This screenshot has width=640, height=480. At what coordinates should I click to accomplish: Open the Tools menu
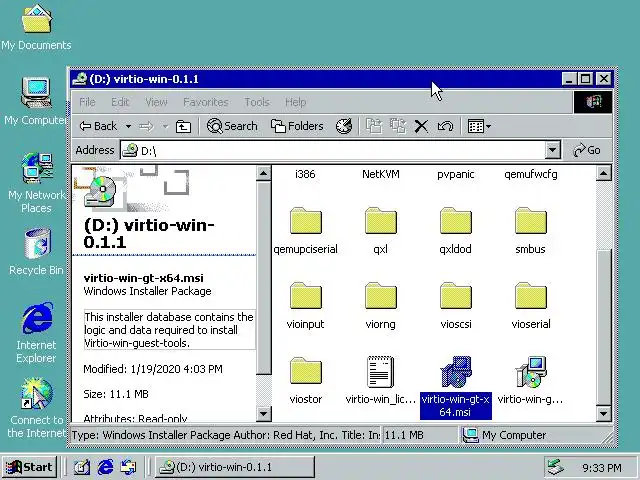[x=257, y=102]
